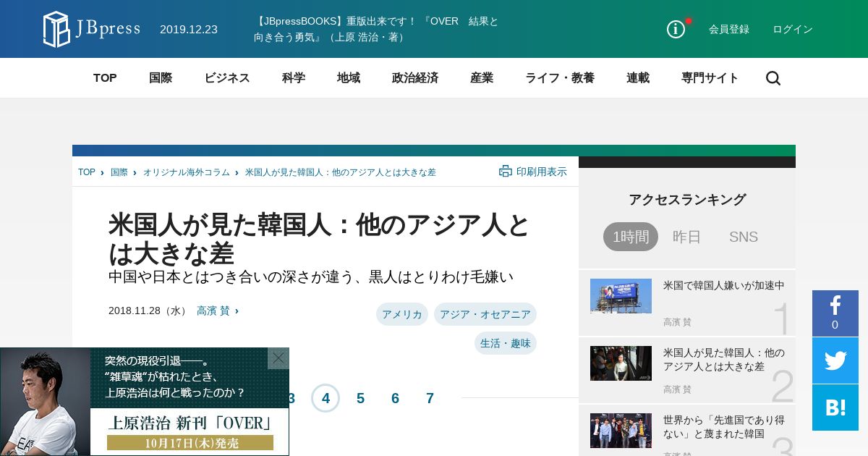This screenshot has height=456, width=868.
Task: Click the ログイン login link
Action: click(793, 29)
